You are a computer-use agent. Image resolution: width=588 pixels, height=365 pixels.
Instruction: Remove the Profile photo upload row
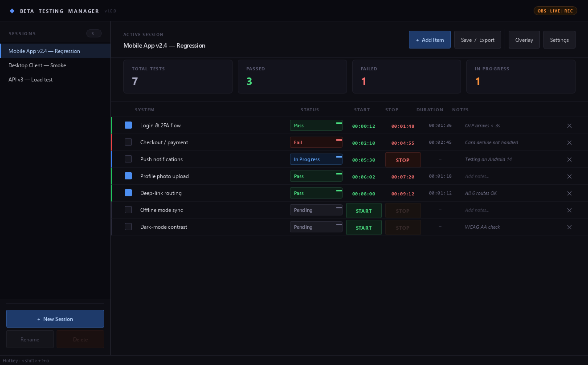(569, 176)
